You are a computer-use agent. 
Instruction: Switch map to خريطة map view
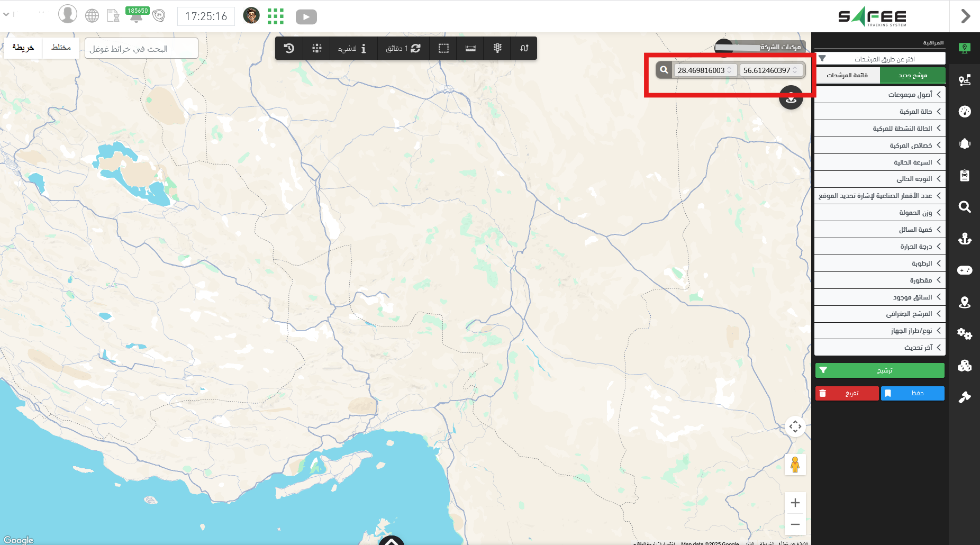click(x=23, y=48)
